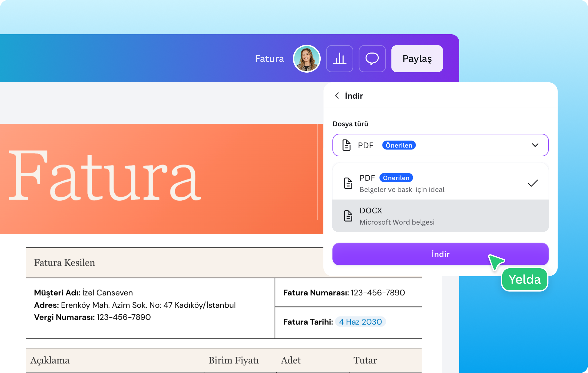Click the date chip 4 Haz 2030

tap(360, 322)
